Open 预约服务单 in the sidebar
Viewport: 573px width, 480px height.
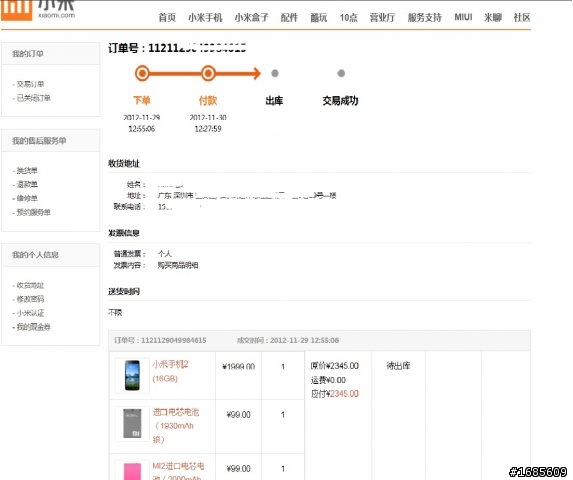(33, 212)
